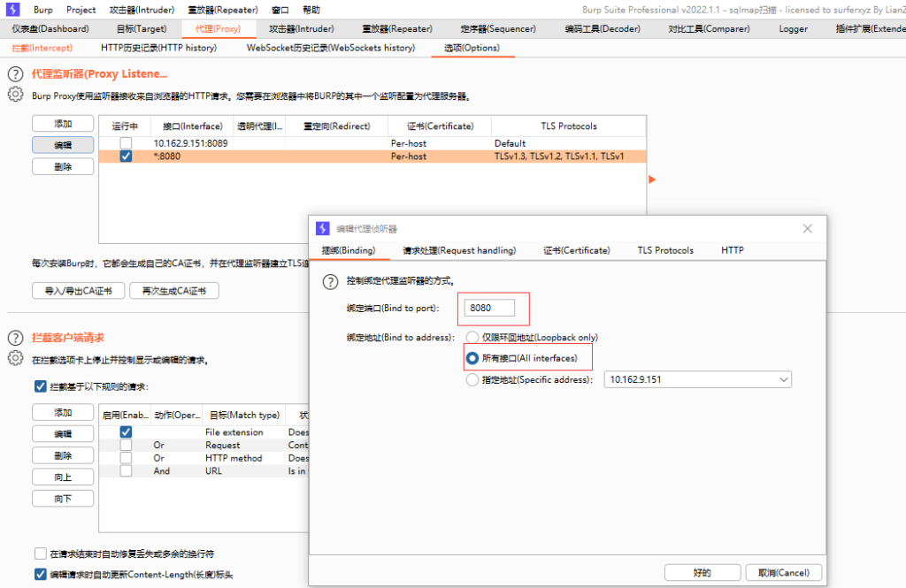Toggle intercept requests based on rules checkbox
906x588 pixels.
(x=41, y=386)
